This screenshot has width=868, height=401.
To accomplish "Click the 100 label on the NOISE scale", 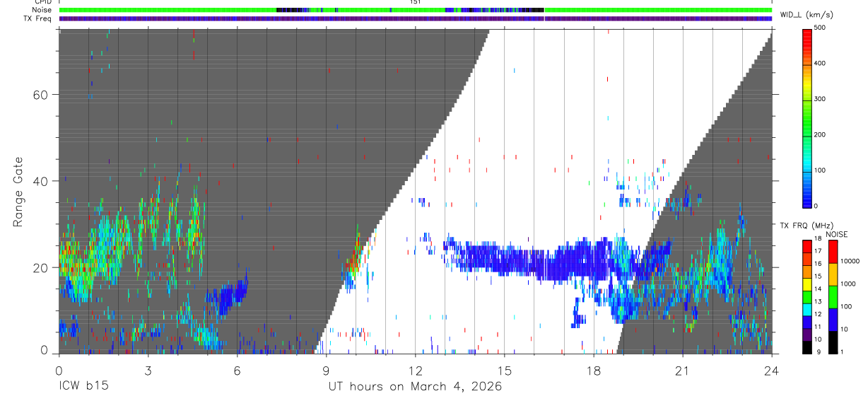I will (x=847, y=306).
